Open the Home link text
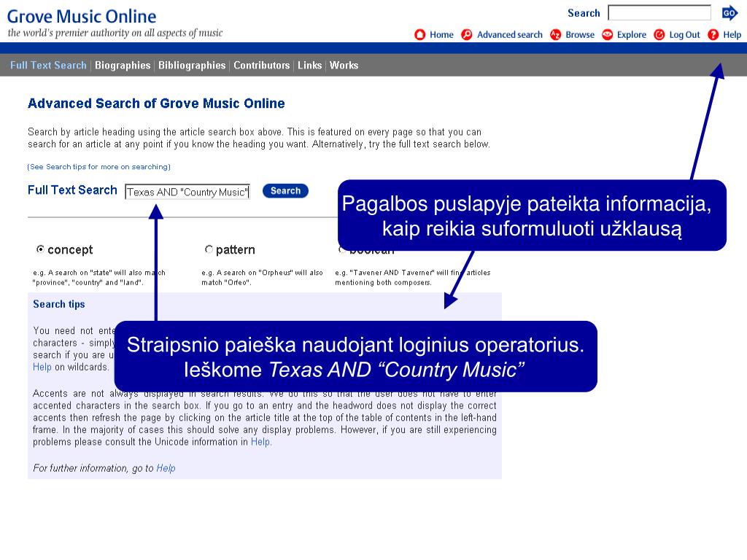This screenshot has height=560, width=747. tap(441, 35)
